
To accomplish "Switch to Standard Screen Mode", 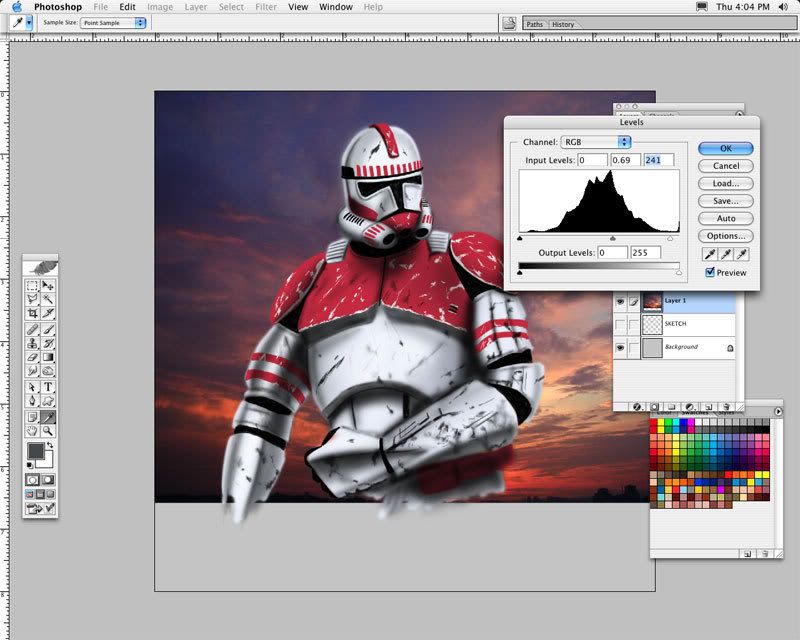I will tap(30, 494).
